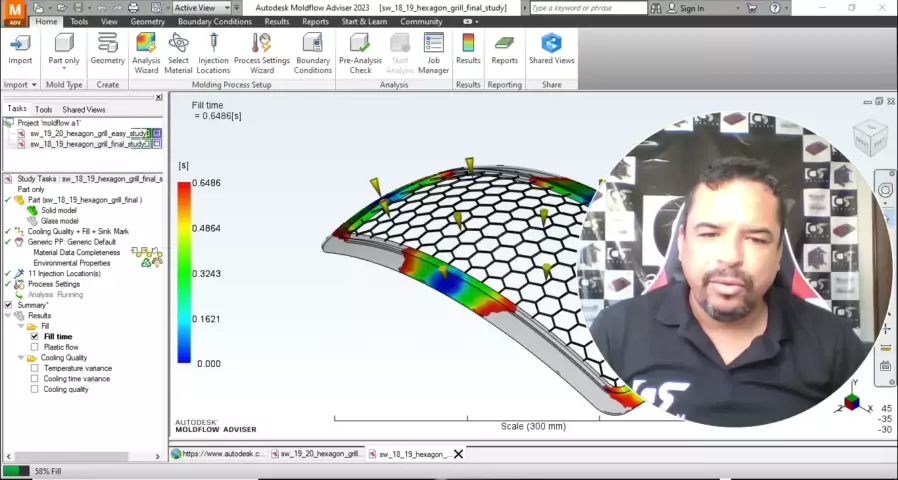
Task: Open the Results ribbon tab
Action: (x=277, y=21)
